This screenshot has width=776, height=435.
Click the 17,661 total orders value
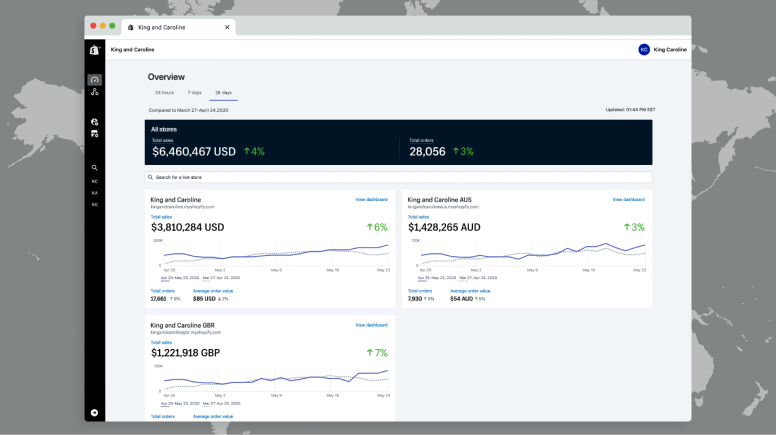[x=158, y=299]
